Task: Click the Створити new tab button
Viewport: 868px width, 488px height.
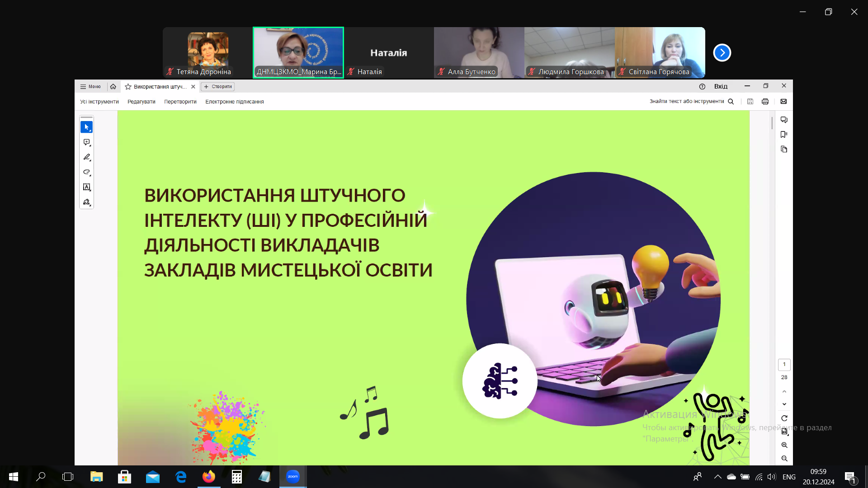Action: coord(218,87)
